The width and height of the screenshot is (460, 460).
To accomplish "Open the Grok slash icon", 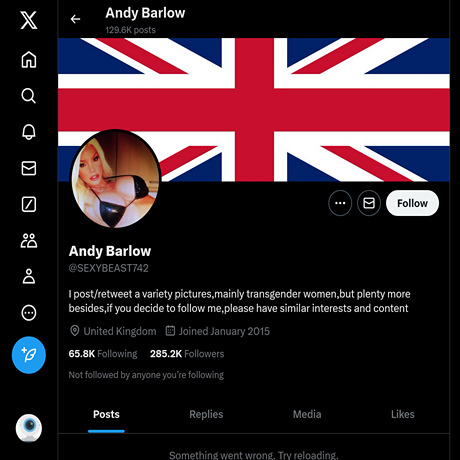I will (x=29, y=204).
